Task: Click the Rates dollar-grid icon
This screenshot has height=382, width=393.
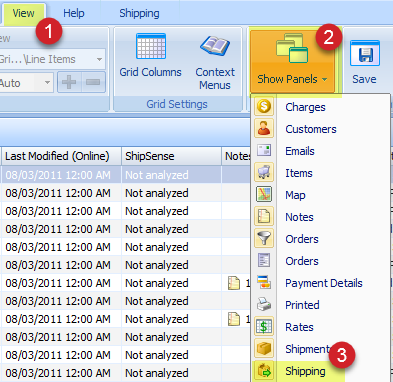Action: (264, 326)
